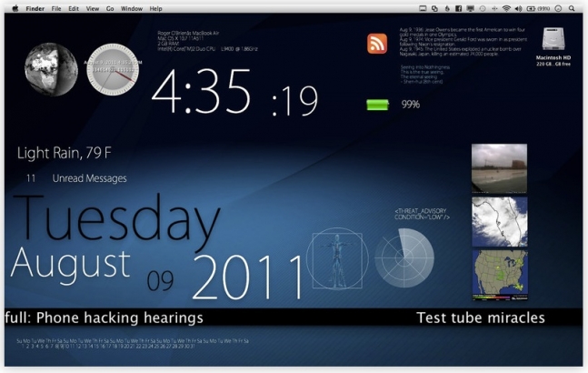Image resolution: width=588 pixels, height=373 pixels.
Task: Open the Finder menu
Action: [35, 8]
